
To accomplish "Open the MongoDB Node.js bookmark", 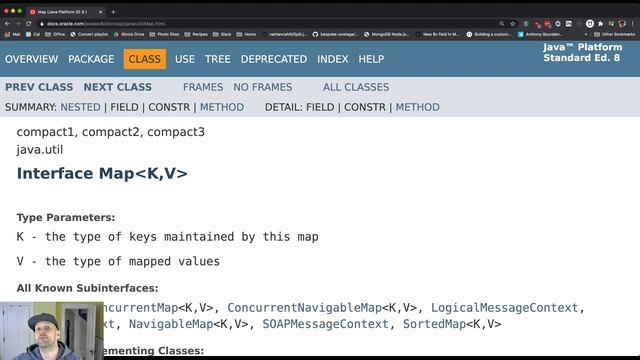I will [x=387, y=34].
